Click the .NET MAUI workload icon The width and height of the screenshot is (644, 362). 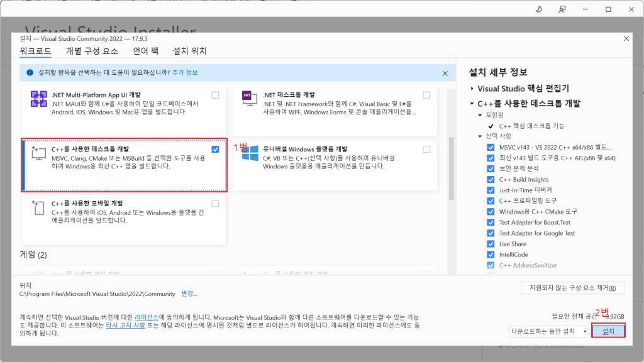point(38,99)
